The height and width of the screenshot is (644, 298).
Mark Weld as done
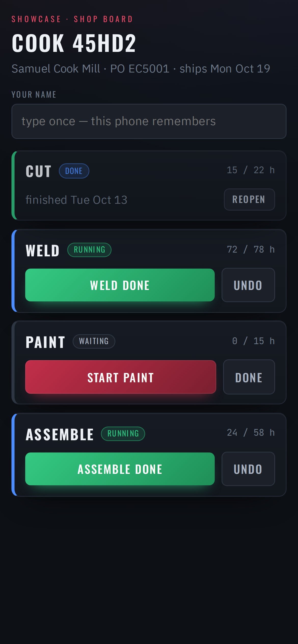(x=120, y=285)
